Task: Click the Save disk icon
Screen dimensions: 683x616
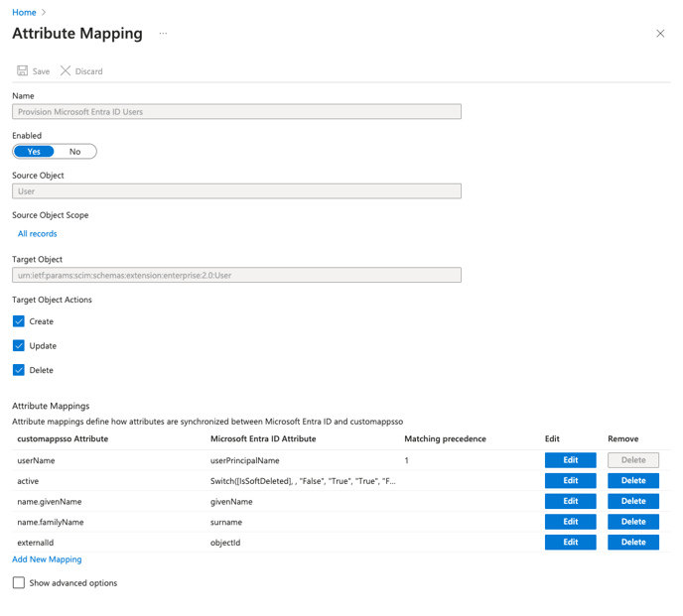Action: click(22, 70)
